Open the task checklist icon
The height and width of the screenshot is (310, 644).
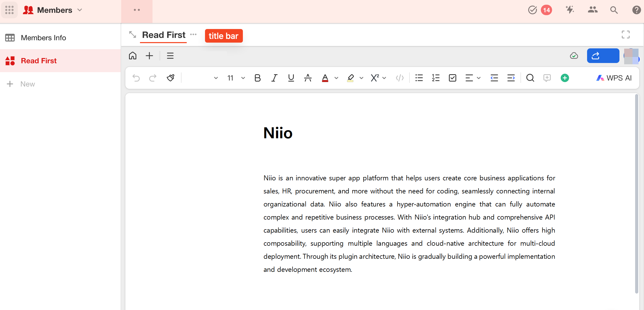tap(532, 10)
